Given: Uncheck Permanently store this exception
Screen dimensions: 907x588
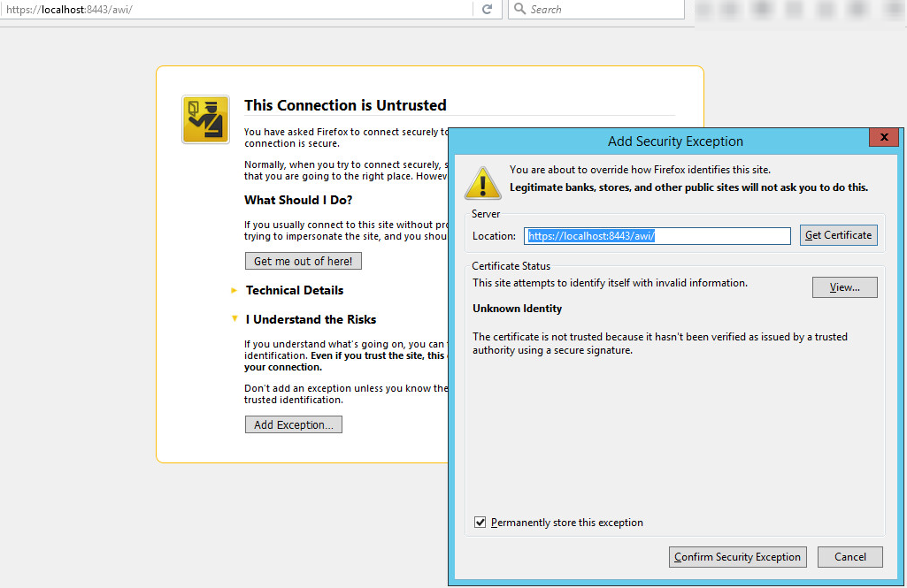Looking at the screenshot, I should (480, 523).
